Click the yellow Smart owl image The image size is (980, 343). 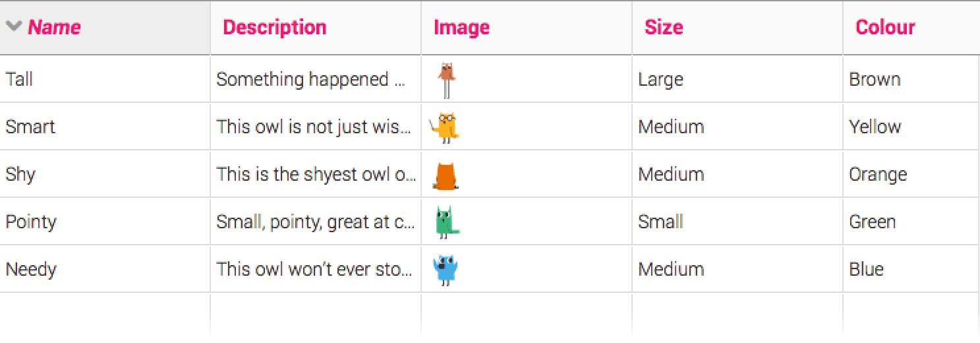click(445, 127)
